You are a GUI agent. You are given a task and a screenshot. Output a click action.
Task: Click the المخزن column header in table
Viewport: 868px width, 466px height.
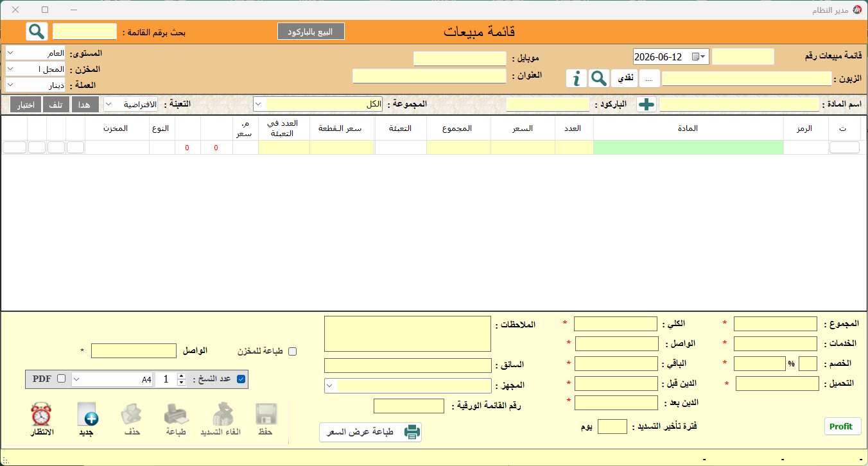click(x=116, y=128)
